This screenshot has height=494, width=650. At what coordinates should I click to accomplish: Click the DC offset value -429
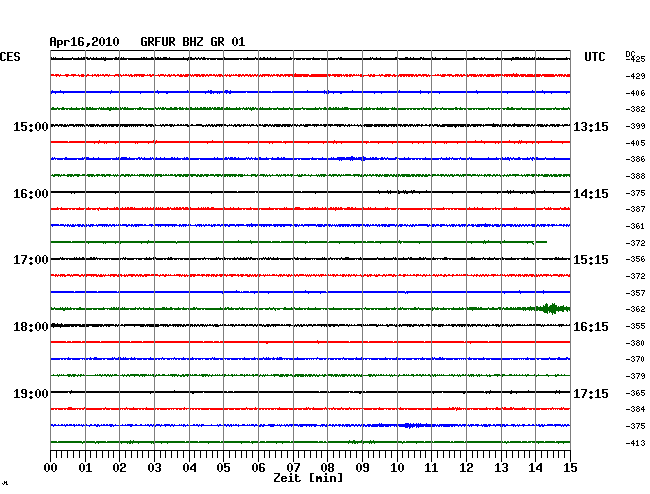coord(635,76)
